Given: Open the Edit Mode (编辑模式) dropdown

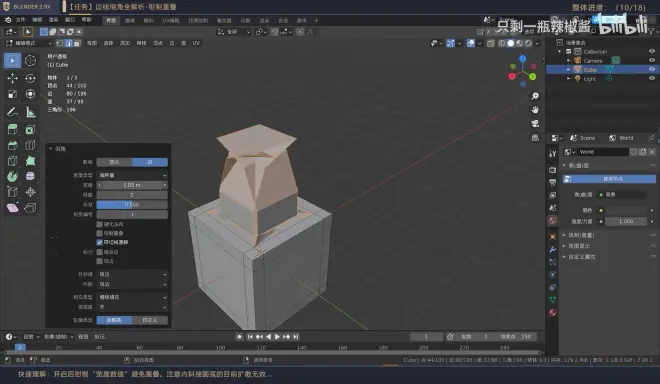Looking at the screenshot, I should [29, 43].
